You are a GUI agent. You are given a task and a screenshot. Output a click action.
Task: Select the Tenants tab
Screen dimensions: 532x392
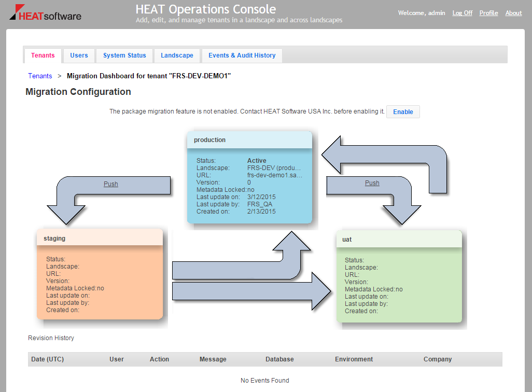[43, 55]
